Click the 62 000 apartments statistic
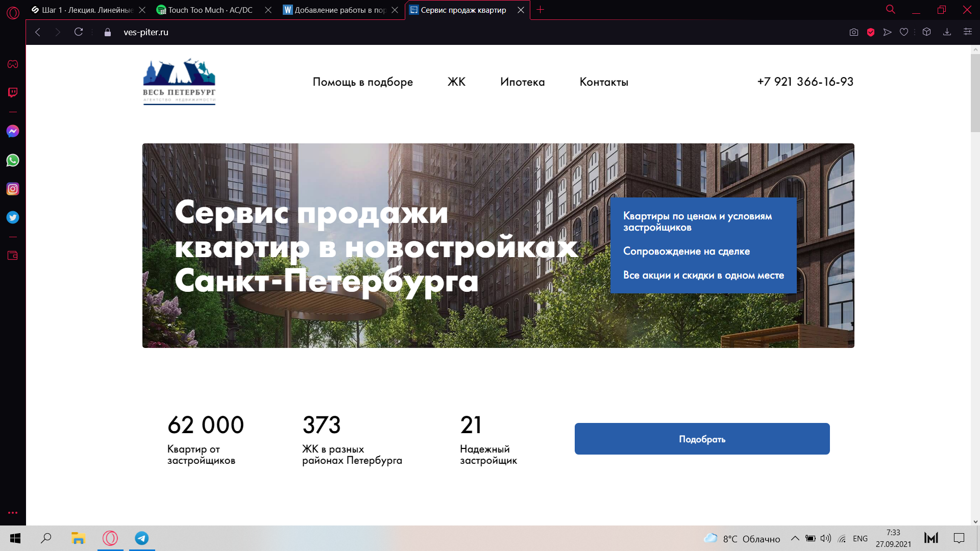This screenshot has width=980, height=551. point(206,439)
